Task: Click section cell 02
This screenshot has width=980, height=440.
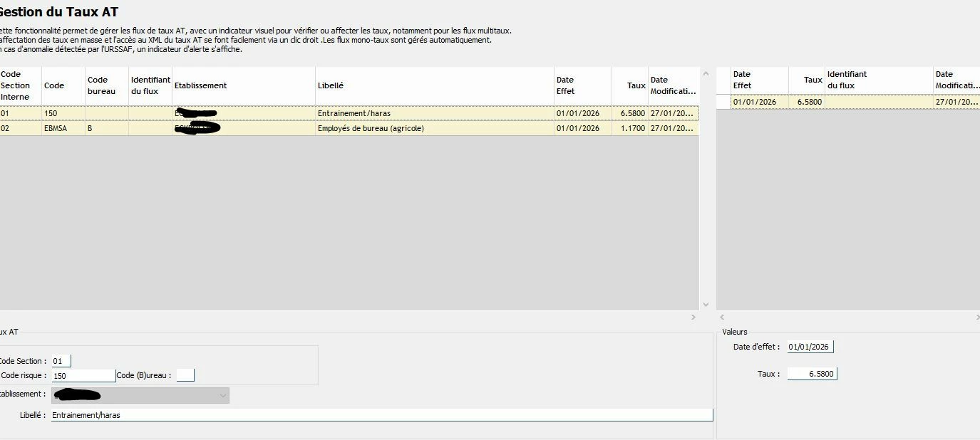Action: coord(21,129)
